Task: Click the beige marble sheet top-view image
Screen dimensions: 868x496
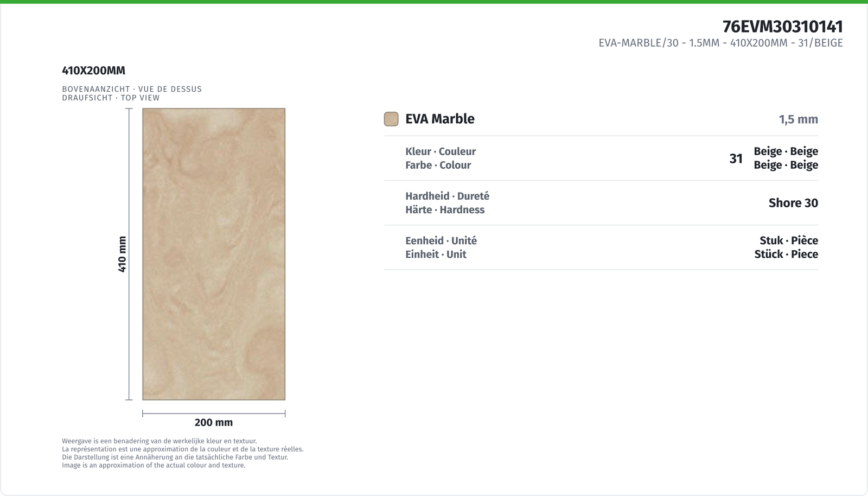Action: point(214,254)
